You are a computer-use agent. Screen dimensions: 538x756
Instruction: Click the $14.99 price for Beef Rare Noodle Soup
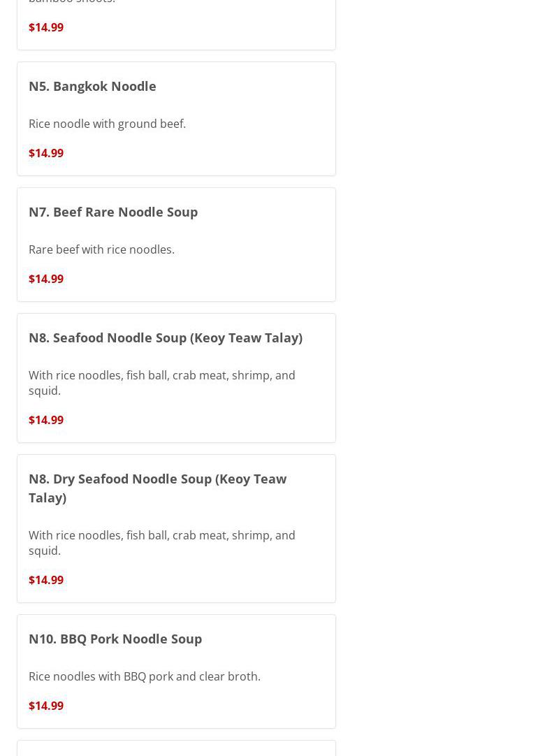[x=46, y=279]
